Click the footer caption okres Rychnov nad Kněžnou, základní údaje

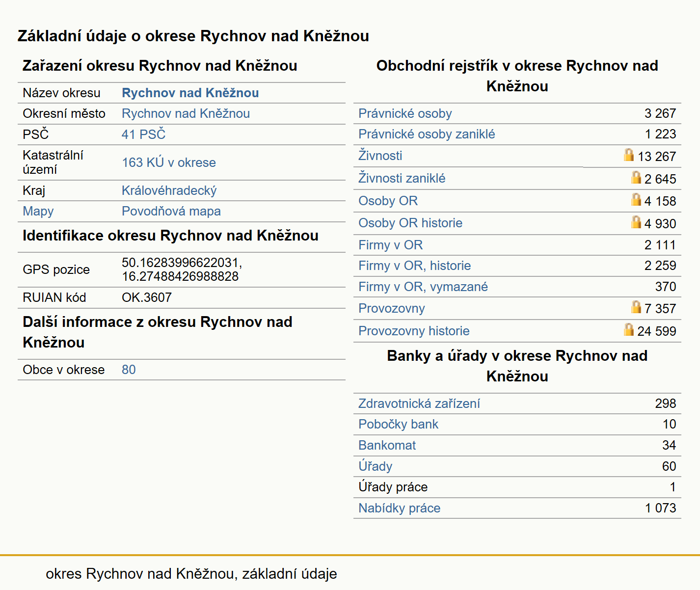[191, 573]
